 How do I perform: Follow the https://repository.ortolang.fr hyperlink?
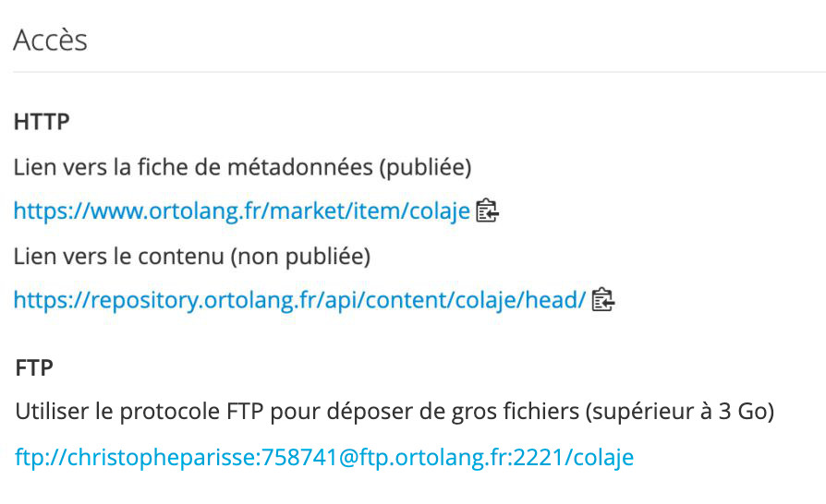point(299,300)
